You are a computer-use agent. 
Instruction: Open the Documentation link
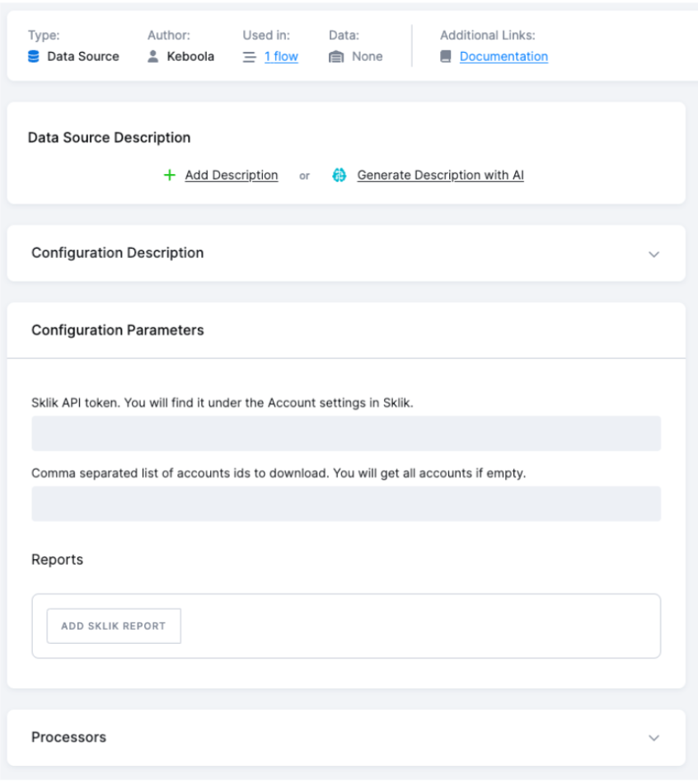504,57
